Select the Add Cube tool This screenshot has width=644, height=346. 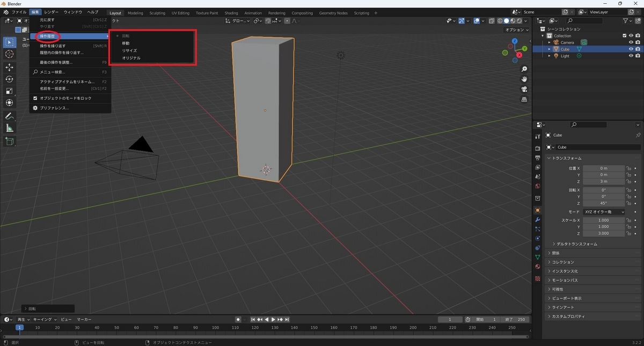point(10,141)
